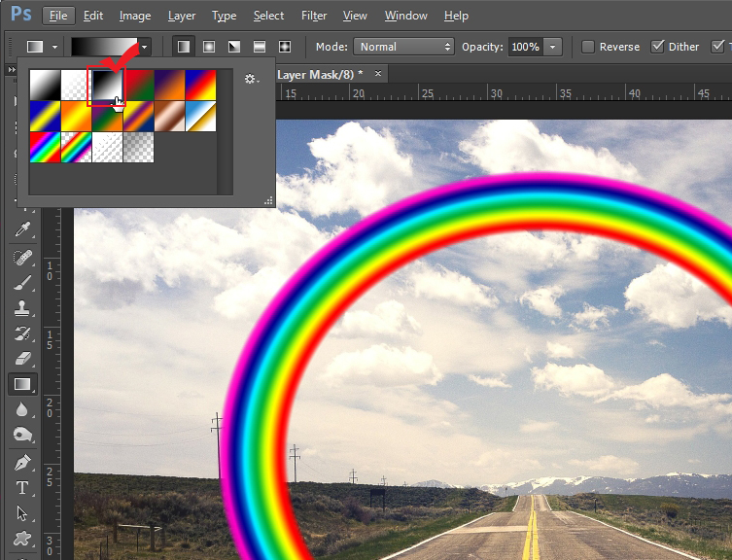Collapse the gradient picker dropdown arrow
Screen dimensions: 732x560
(145, 48)
